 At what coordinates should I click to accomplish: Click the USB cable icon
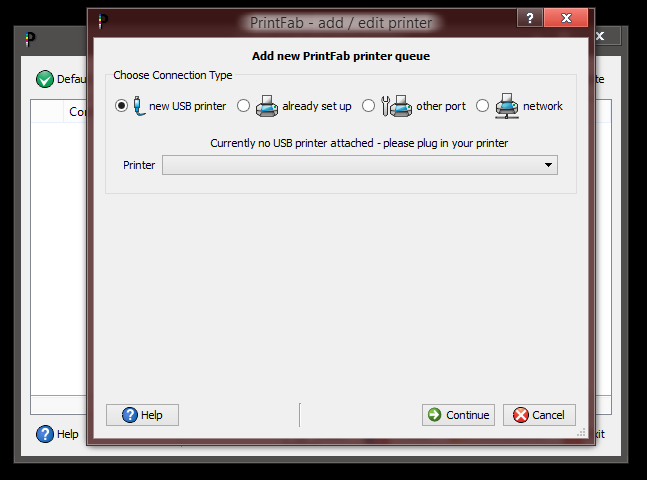coord(139,106)
